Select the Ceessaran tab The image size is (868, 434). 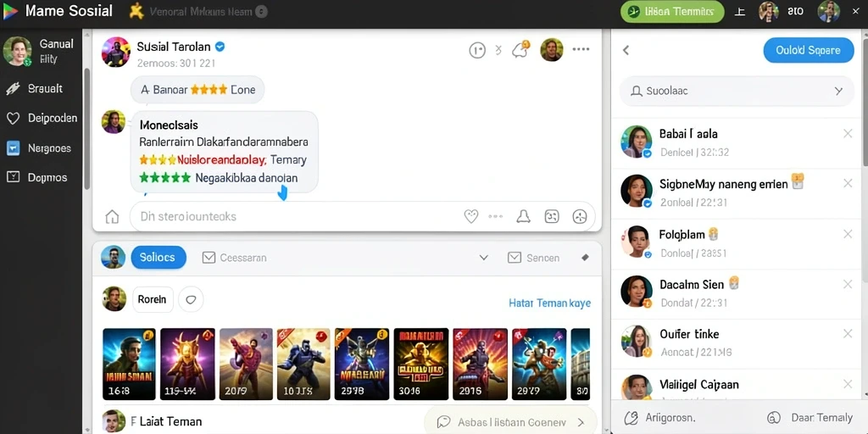point(234,258)
